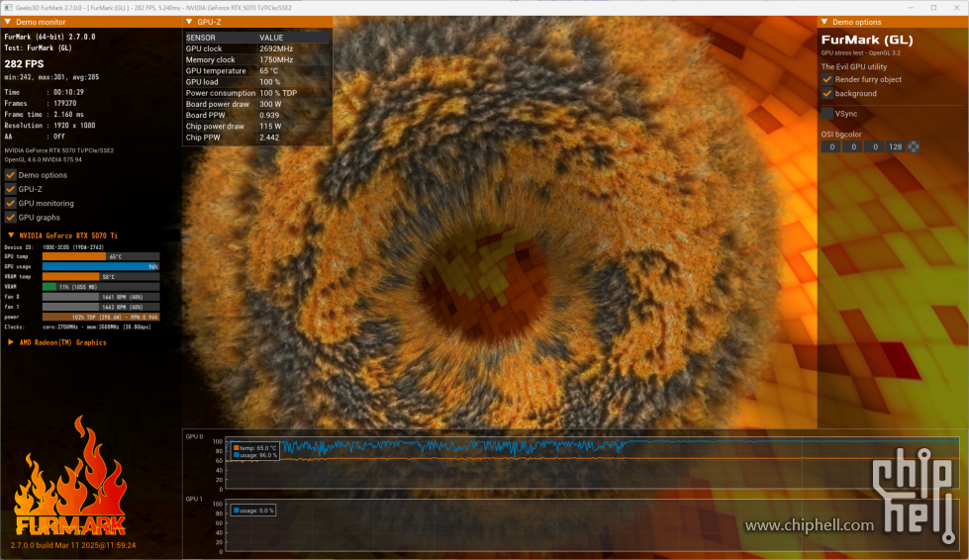
Task: Click the power TDP bar
Action: point(101,317)
